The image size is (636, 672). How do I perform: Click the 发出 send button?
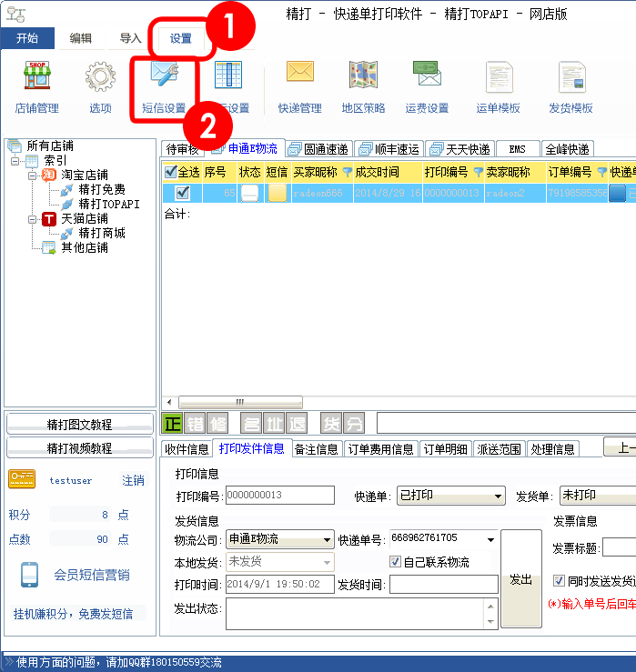[x=521, y=579]
